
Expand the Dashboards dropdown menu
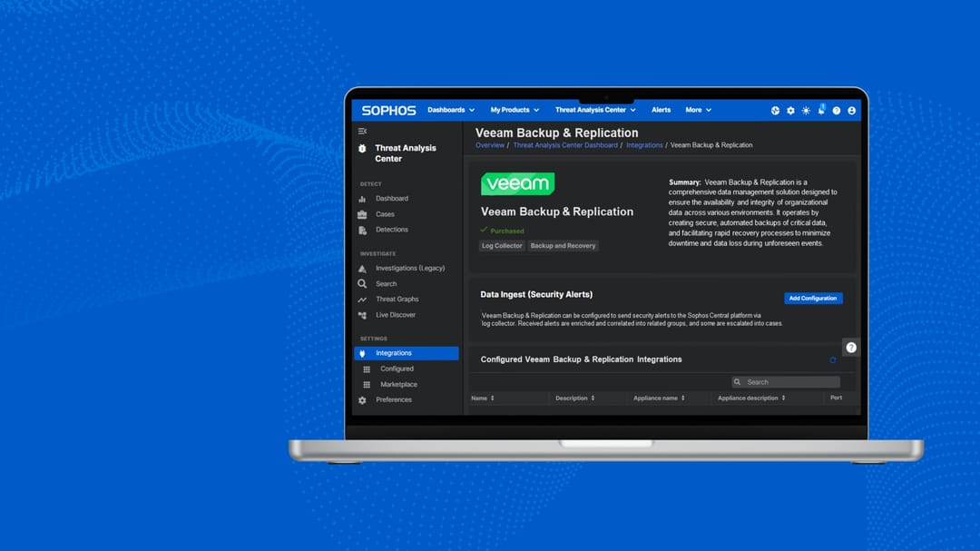coord(451,110)
